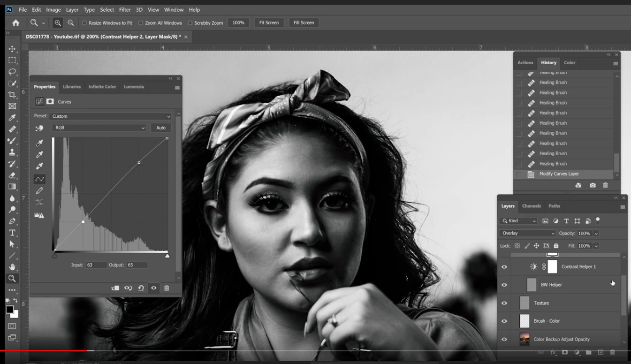Click the Zoom Out magnifier icon
The image size is (631, 364).
[x=70, y=23]
